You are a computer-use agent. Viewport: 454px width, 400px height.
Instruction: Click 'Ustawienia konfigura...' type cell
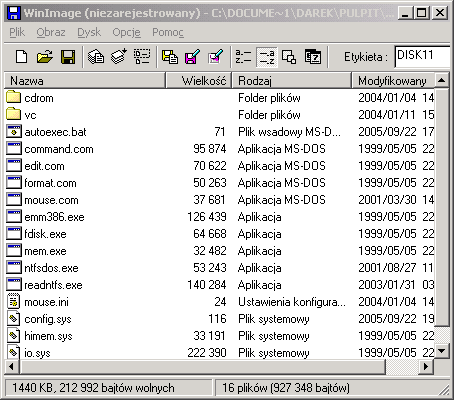pyautogui.click(x=292, y=302)
